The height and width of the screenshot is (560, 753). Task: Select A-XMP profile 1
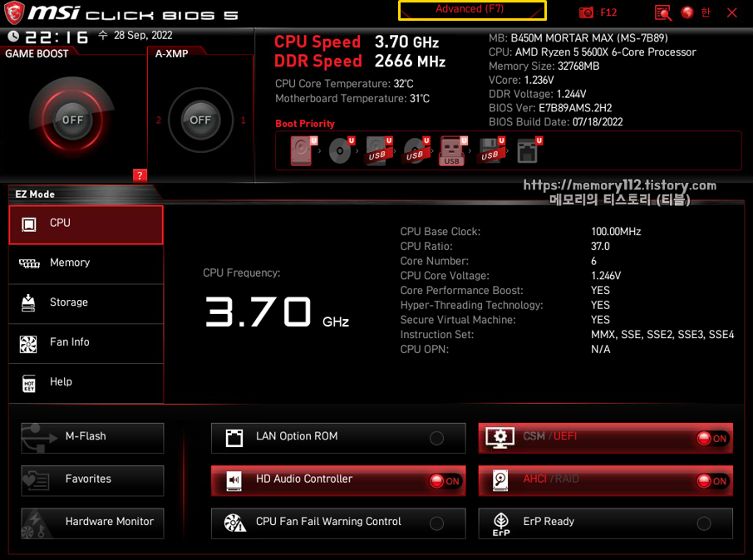coord(243,120)
